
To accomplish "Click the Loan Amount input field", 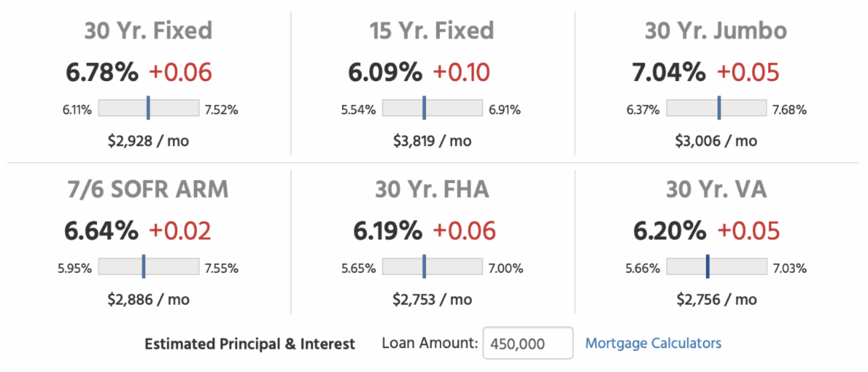I will click(x=527, y=343).
